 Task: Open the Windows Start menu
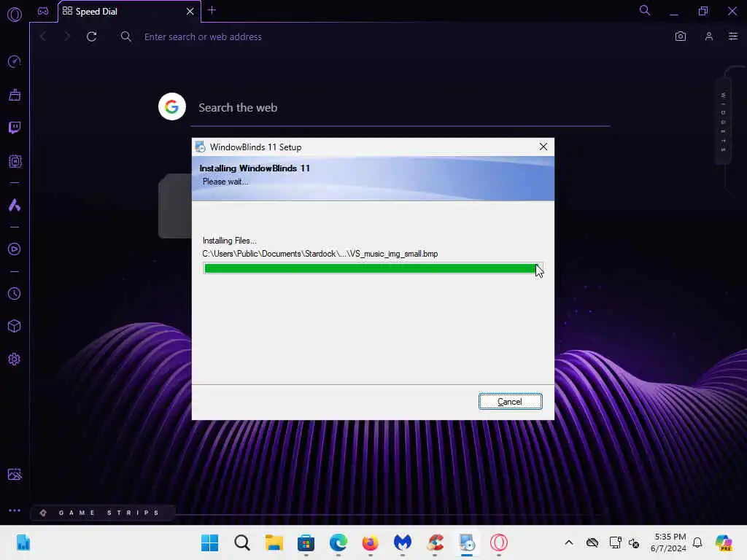point(209,542)
